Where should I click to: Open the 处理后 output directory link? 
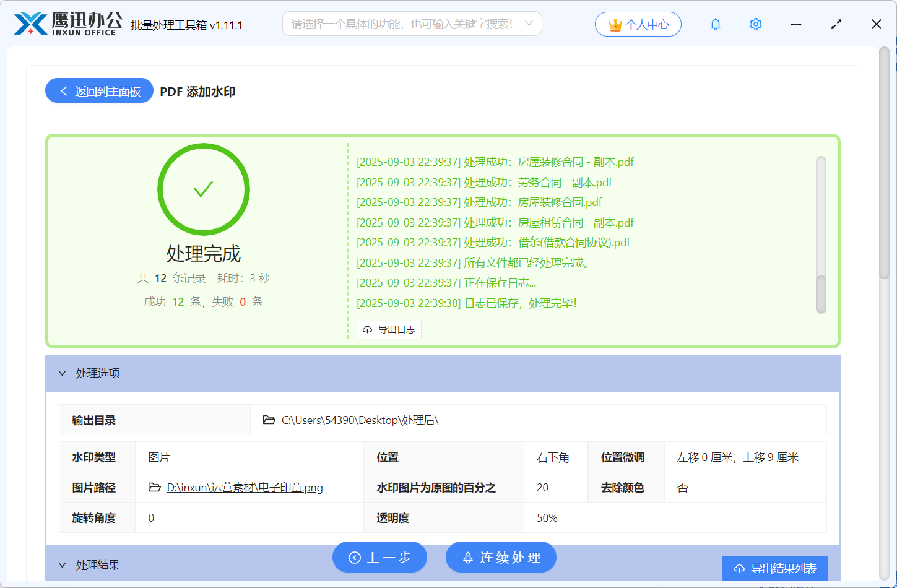(359, 420)
